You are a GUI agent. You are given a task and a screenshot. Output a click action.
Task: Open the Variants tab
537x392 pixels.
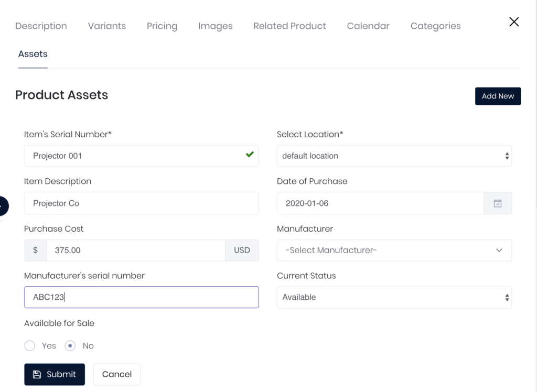coord(107,26)
